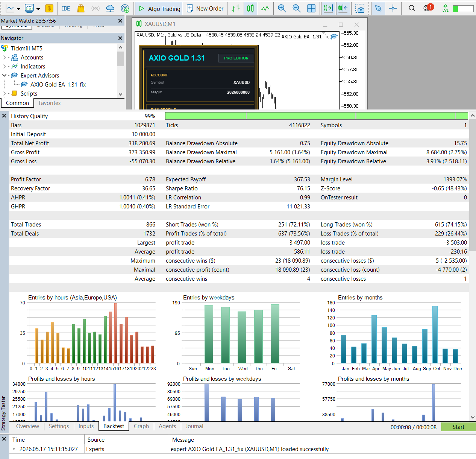Click the XAUUSD,M1 chart window icon
Viewport: 476px width, 459px height.
click(x=139, y=24)
